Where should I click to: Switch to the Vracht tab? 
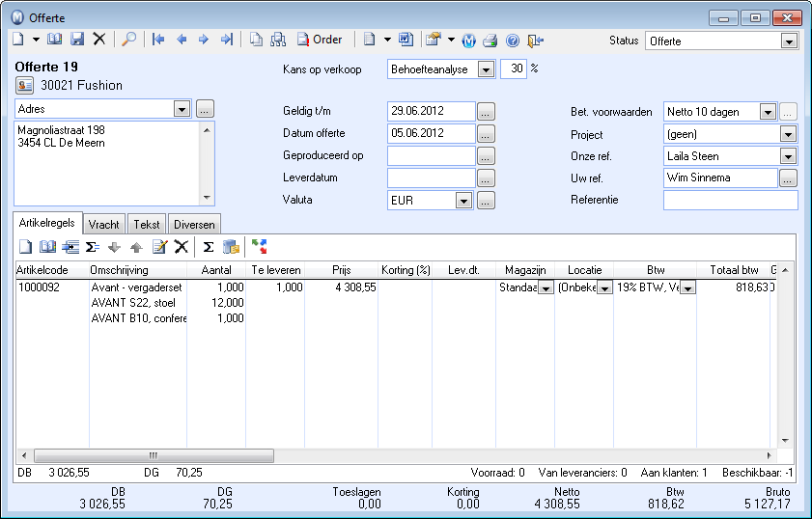coord(103,224)
